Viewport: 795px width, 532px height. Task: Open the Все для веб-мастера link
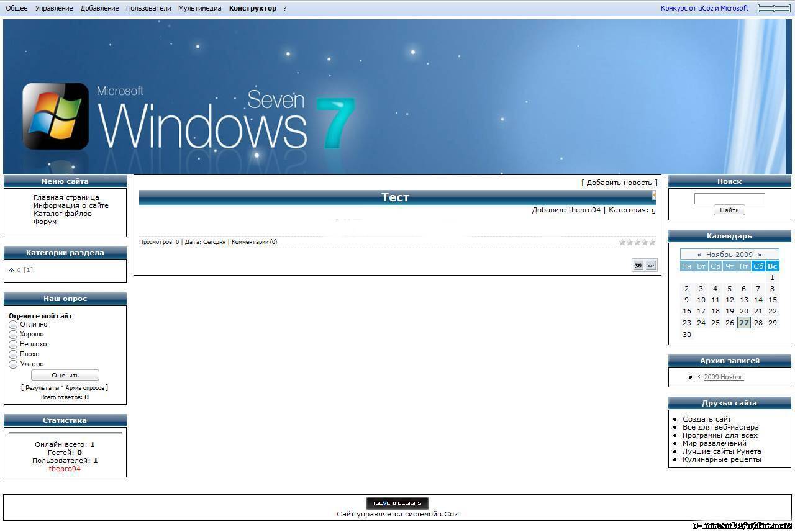[x=720, y=427]
